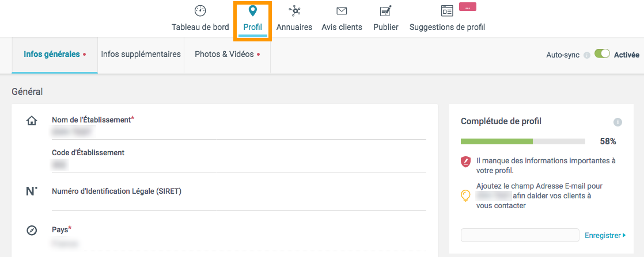This screenshot has height=257, width=644.
Task: Switch to Infos générales tab
Action: (x=54, y=55)
